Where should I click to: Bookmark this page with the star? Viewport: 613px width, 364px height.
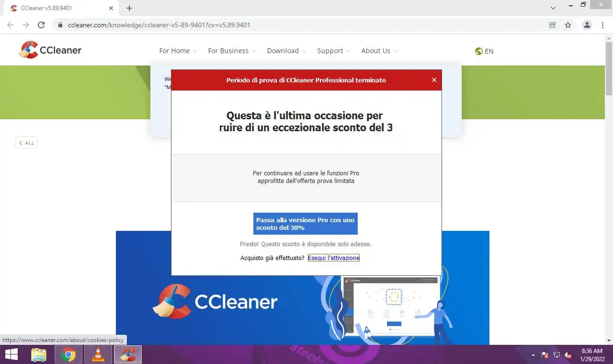tap(568, 25)
